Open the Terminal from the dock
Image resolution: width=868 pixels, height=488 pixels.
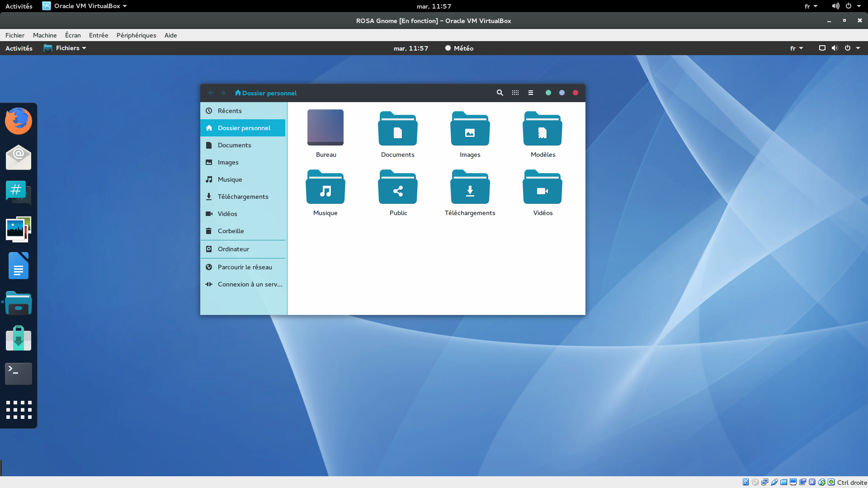pos(19,374)
